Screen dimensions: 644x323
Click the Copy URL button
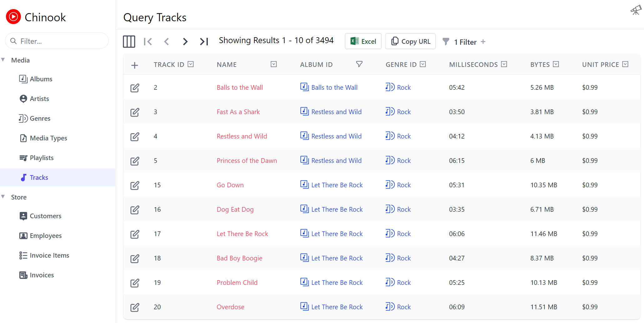[410, 41]
